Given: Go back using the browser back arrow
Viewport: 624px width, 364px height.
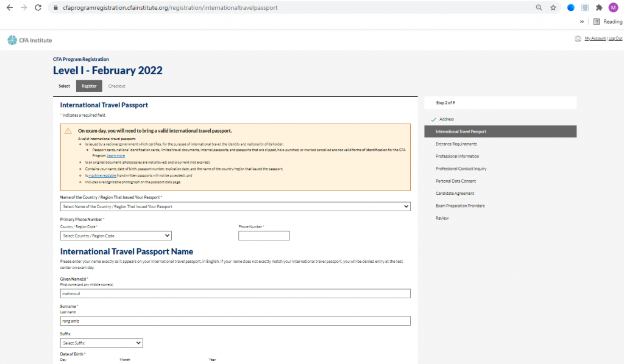Looking at the screenshot, I should tap(10, 7).
